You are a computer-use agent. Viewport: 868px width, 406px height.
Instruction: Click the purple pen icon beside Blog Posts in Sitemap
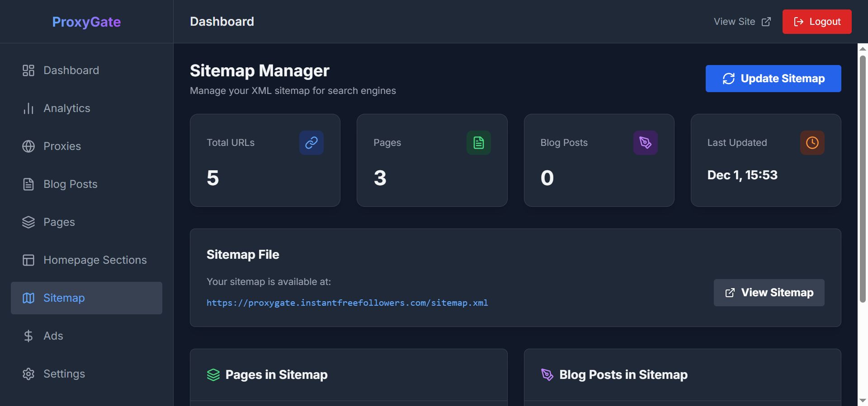pos(547,375)
